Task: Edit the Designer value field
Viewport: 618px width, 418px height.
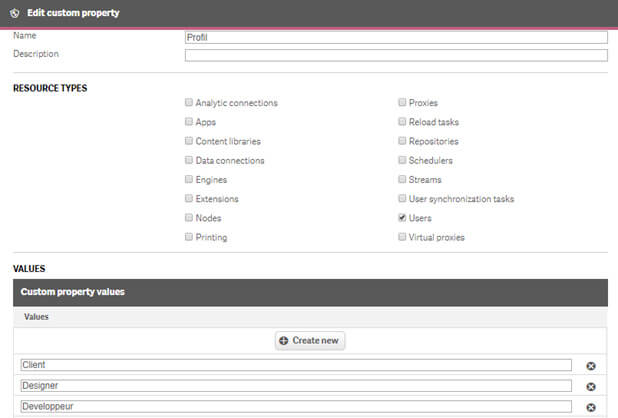Action: 296,386
